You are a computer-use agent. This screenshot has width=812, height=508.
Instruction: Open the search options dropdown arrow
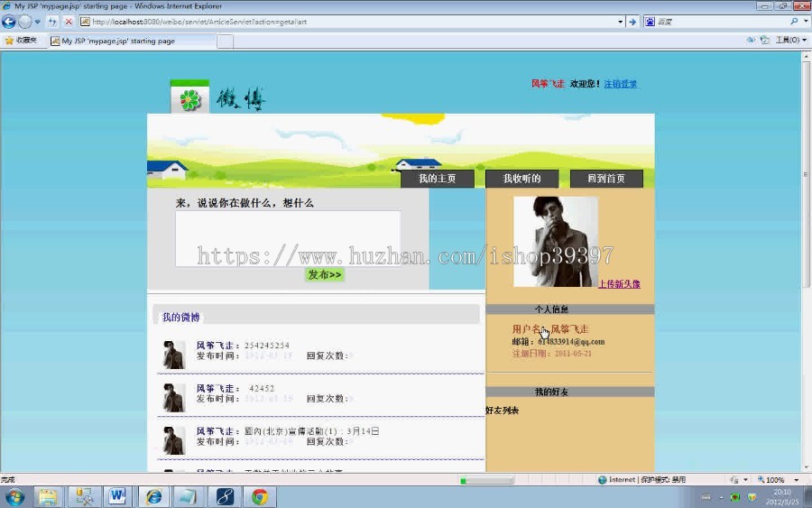pos(806,22)
